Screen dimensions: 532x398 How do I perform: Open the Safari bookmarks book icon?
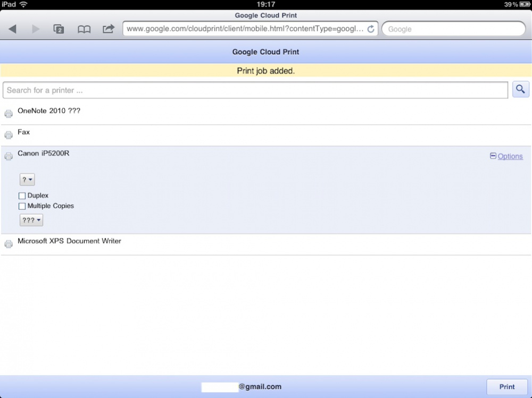[x=84, y=29]
